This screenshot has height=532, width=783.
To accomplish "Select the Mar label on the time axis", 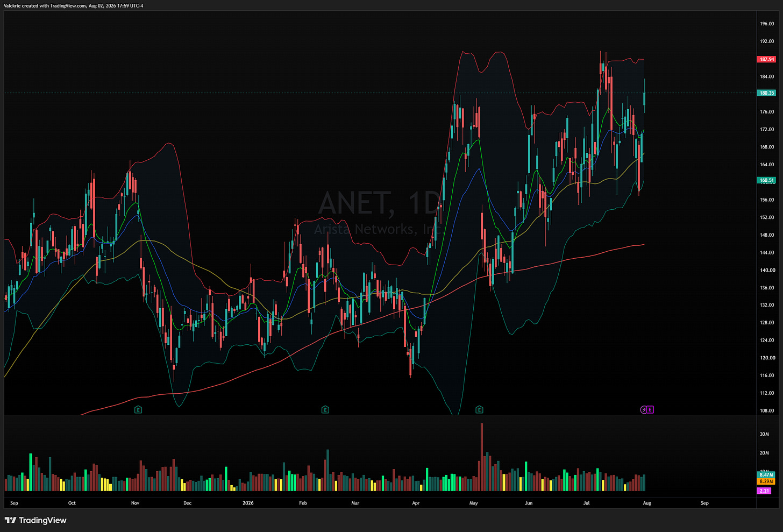I will point(355,503).
